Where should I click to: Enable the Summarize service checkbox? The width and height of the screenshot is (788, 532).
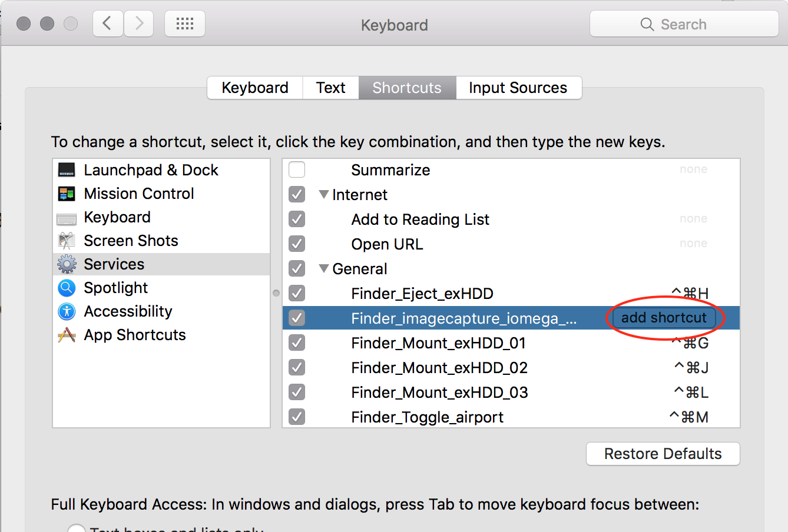tap(297, 170)
